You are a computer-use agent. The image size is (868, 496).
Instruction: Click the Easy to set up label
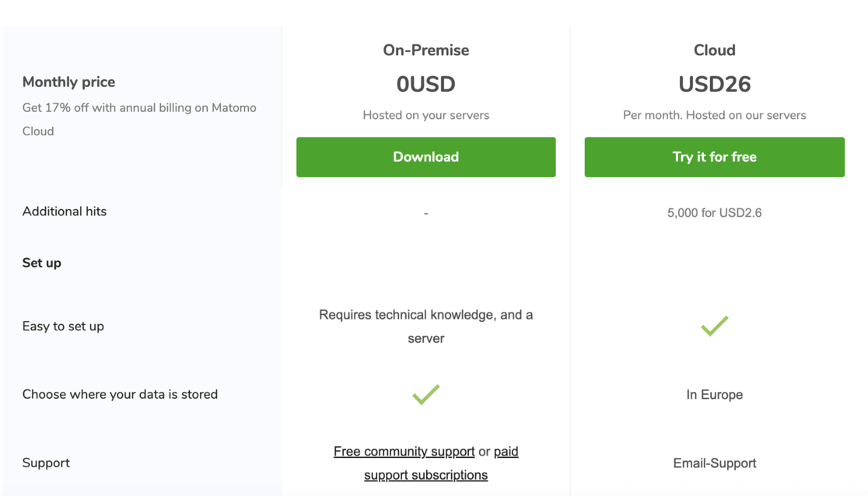63,327
